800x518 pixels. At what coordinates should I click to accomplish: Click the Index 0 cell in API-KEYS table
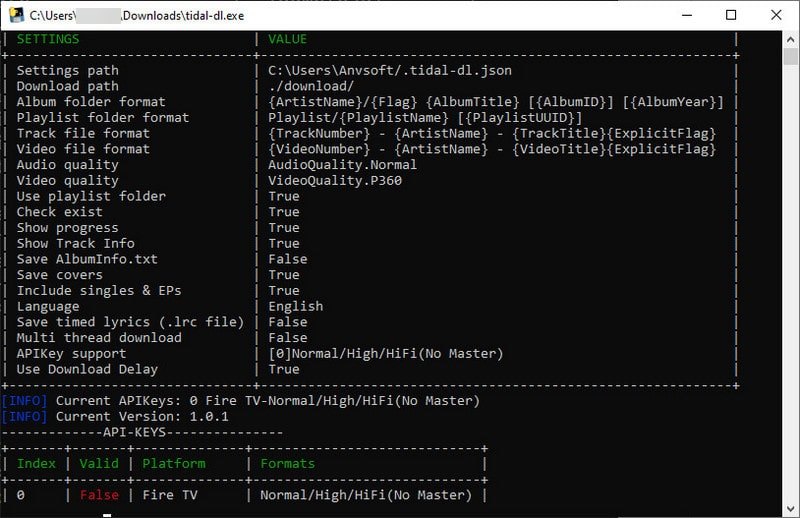coord(21,495)
